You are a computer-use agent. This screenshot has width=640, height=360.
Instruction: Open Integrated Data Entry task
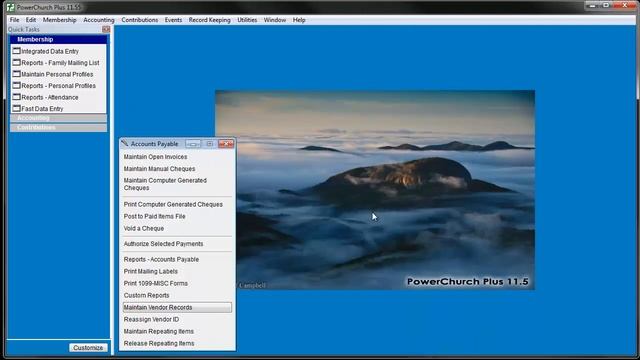(50, 51)
